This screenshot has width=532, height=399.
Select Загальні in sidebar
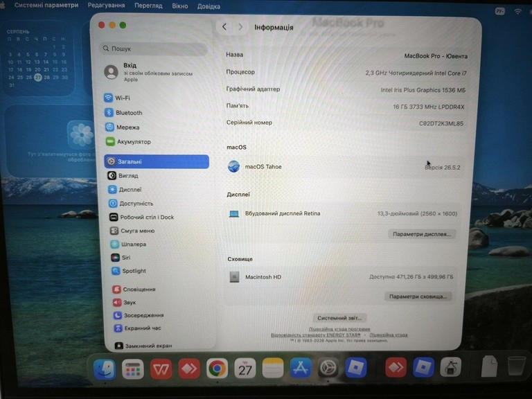click(157, 161)
